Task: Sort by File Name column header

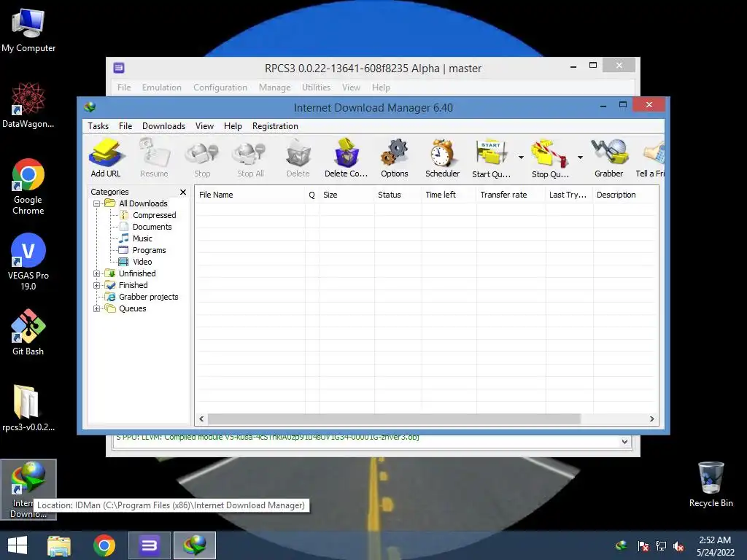Action: coord(249,195)
